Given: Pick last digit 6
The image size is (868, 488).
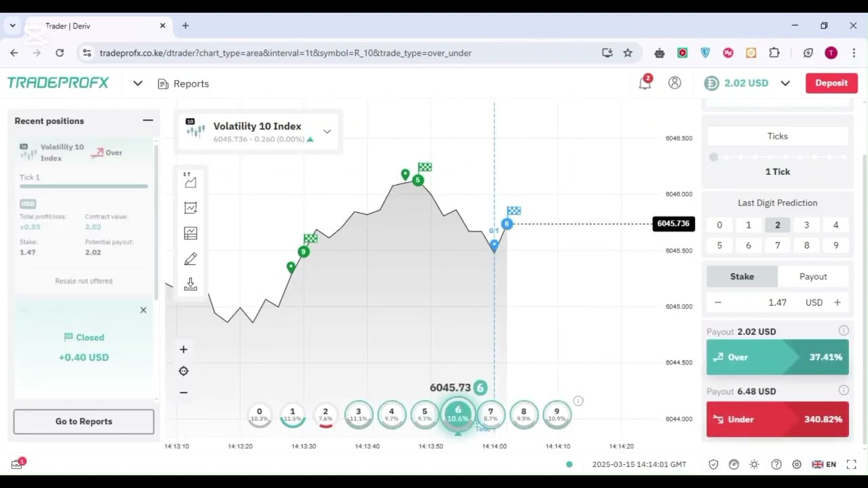Looking at the screenshot, I should (x=749, y=245).
